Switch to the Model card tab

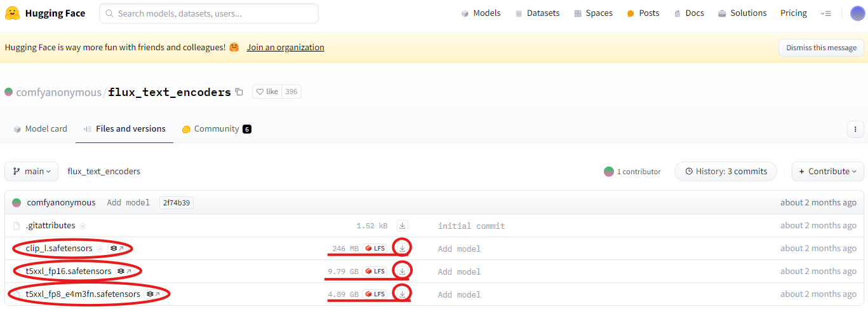[40, 129]
